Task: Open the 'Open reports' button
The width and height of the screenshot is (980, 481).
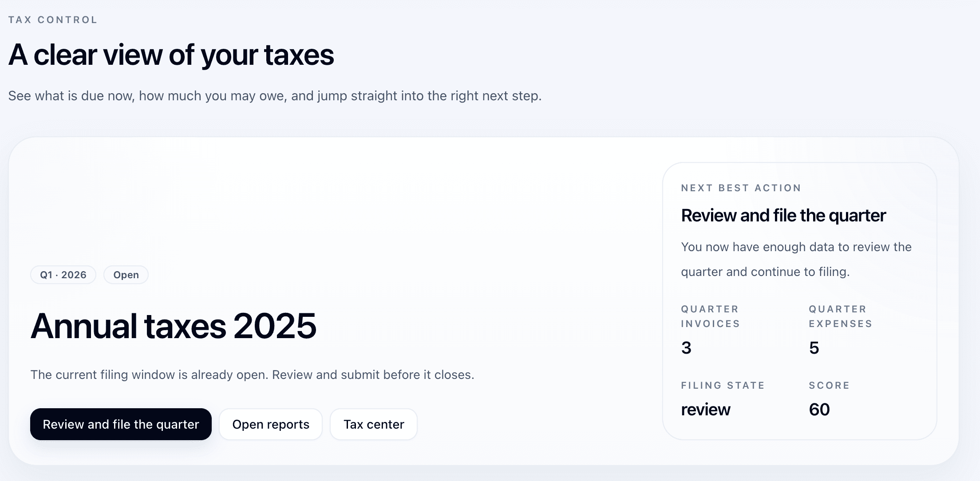Action: [270, 424]
